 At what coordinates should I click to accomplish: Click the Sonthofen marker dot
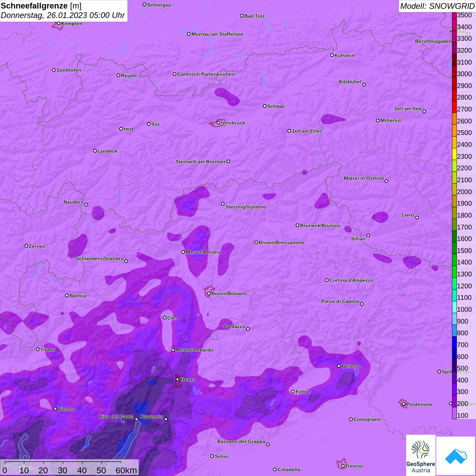click(54, 70)
